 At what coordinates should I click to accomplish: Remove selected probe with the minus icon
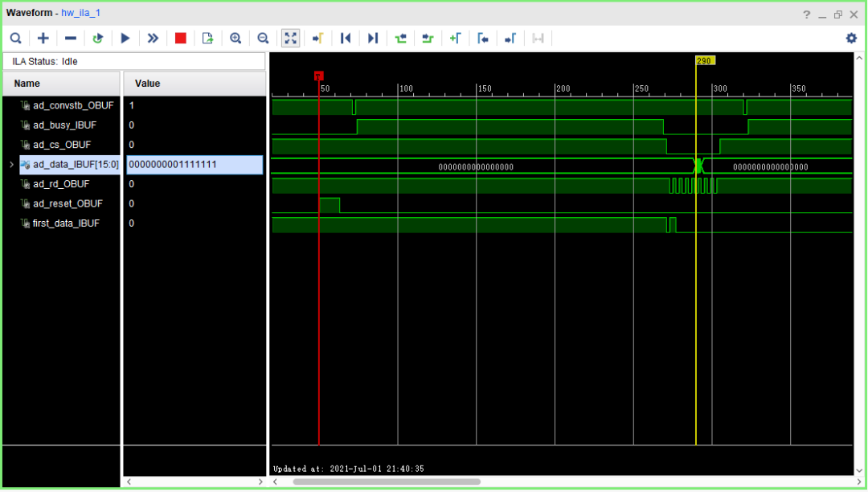70,39
